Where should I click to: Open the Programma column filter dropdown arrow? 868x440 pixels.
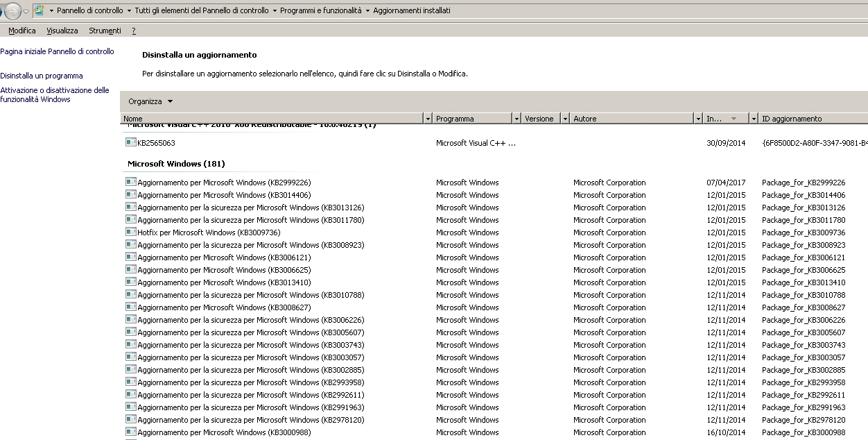[x=517, y=119]
